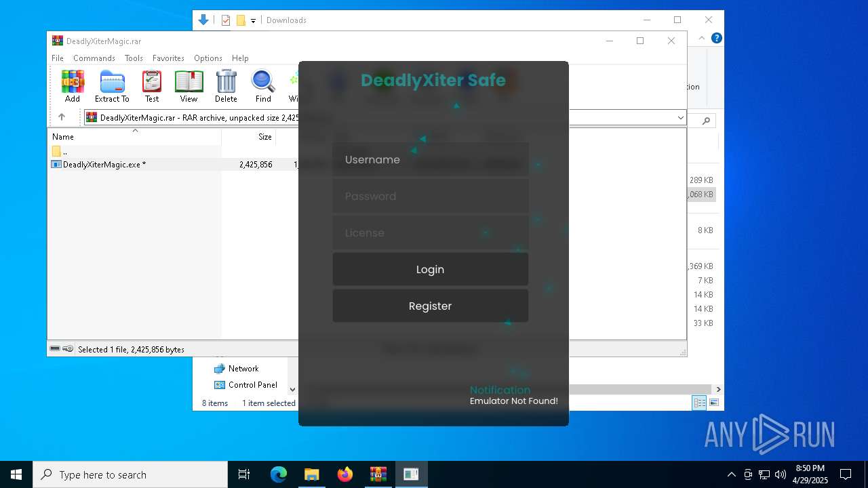Launch Firefox from the taskbar

[345, 474]
